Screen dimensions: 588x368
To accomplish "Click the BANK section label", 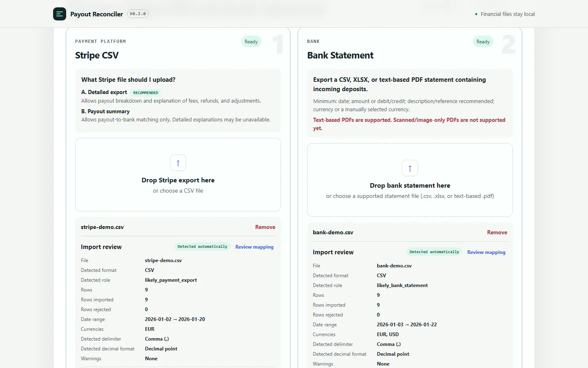I will (313, 41).
